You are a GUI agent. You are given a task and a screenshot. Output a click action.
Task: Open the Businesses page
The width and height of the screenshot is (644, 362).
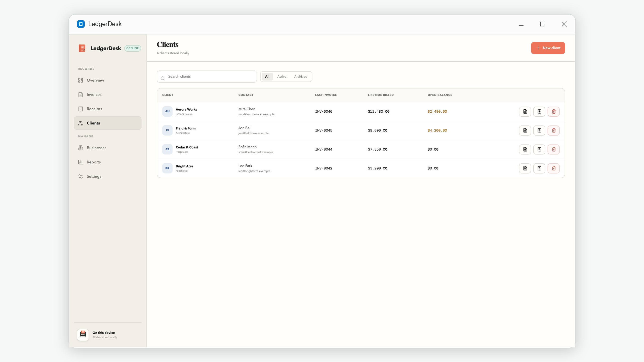[108, 148]
